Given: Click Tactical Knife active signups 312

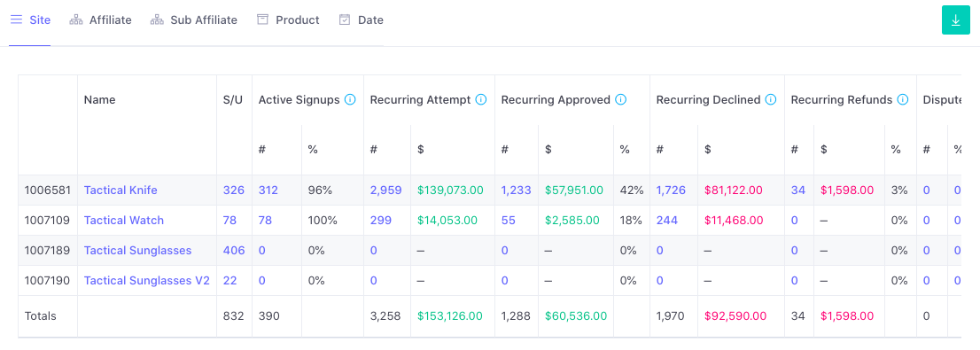Looking at the screenshot, I should point(268,190).
